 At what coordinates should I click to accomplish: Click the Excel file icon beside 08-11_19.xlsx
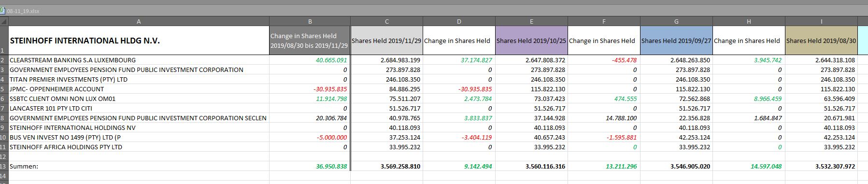click(x=3, y=11)
